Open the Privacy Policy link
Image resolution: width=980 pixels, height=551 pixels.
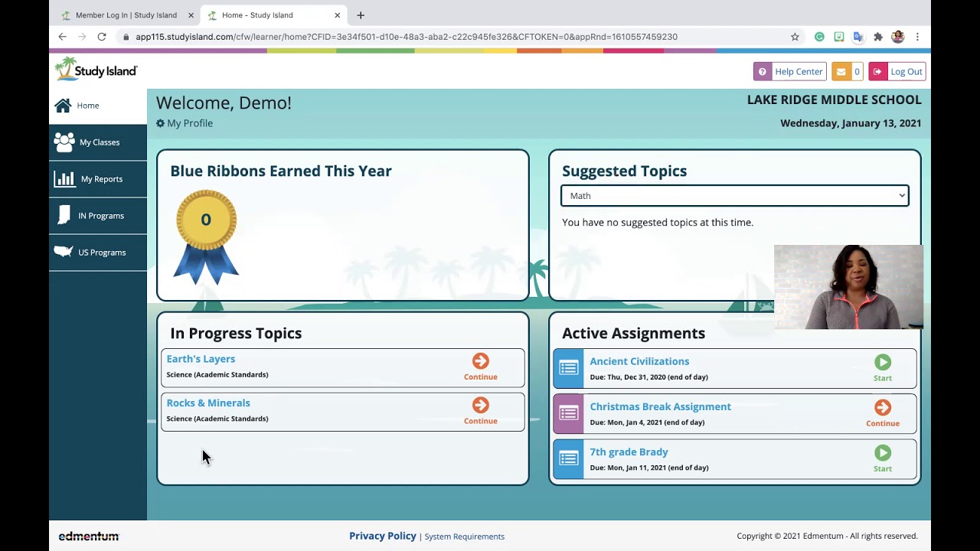[x=383, y=536]
